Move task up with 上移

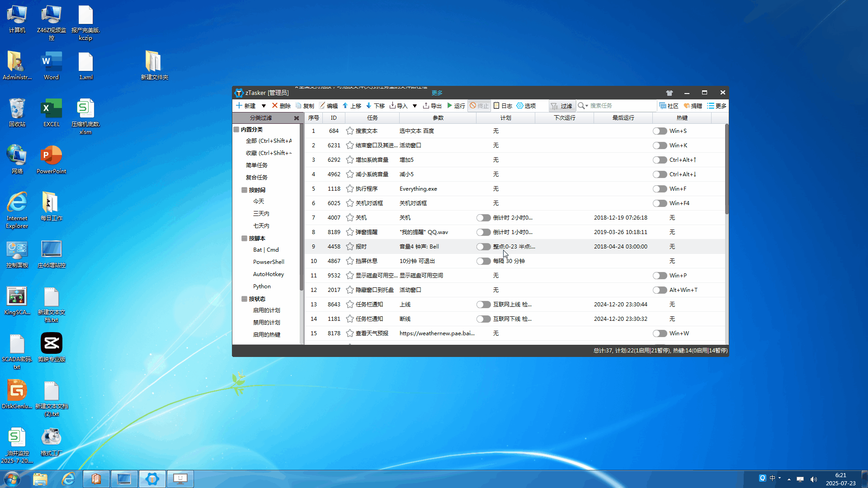click(x=352, y=106)
